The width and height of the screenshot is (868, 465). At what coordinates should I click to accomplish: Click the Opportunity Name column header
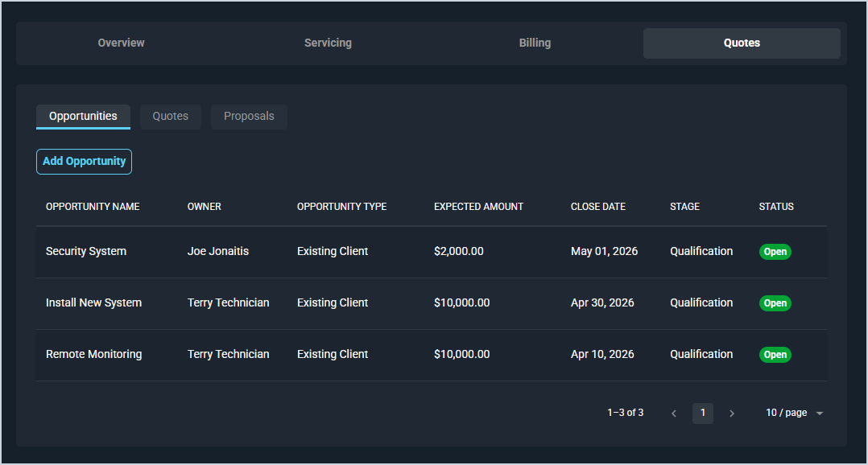[x=93, y=207]
